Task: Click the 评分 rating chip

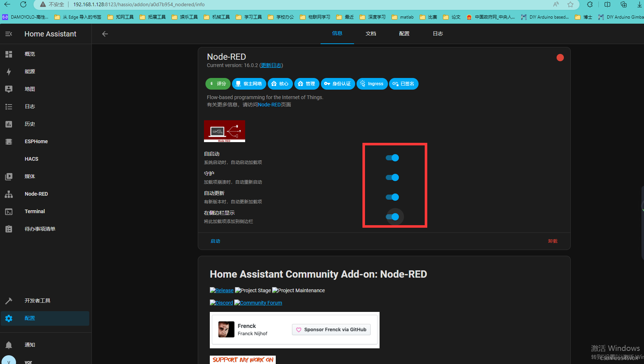Action: pyautogui.click(x=218, y=84)
